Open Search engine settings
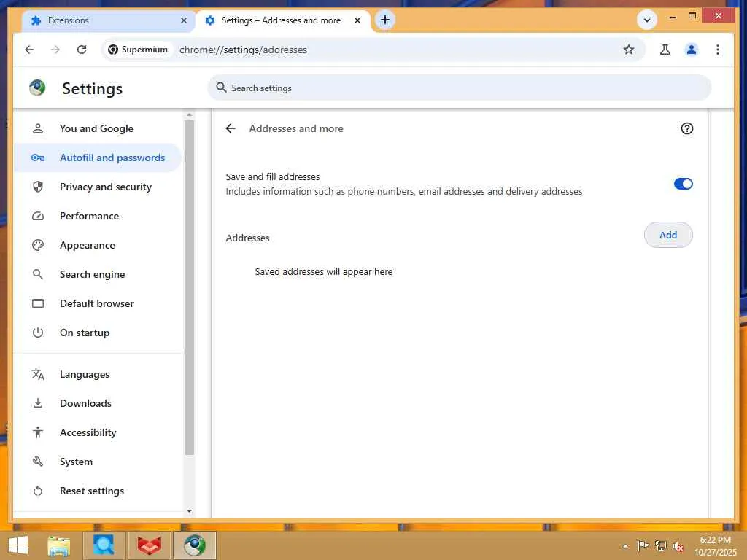The width and height of the screenshot is (747, 560). click(x=98, y=274)
